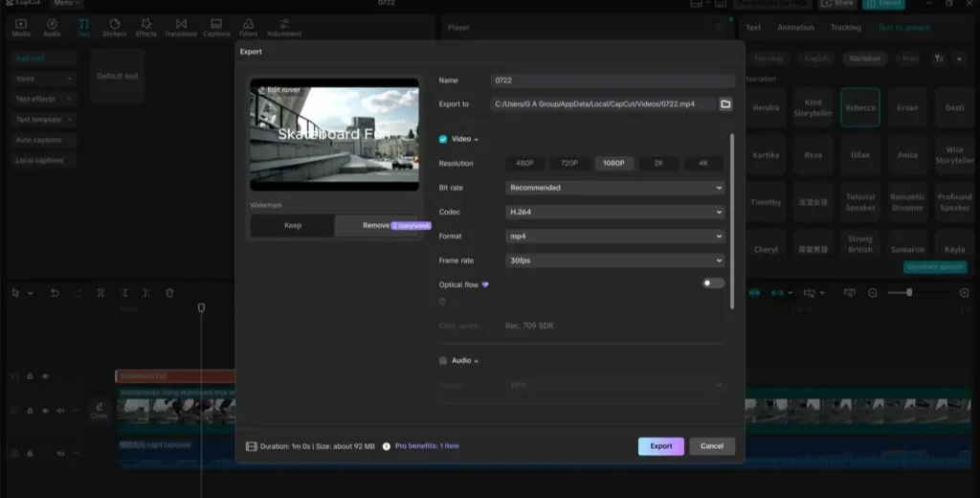Switch to the Tracking tab
The image size is (980, 498).
(846, 28)
